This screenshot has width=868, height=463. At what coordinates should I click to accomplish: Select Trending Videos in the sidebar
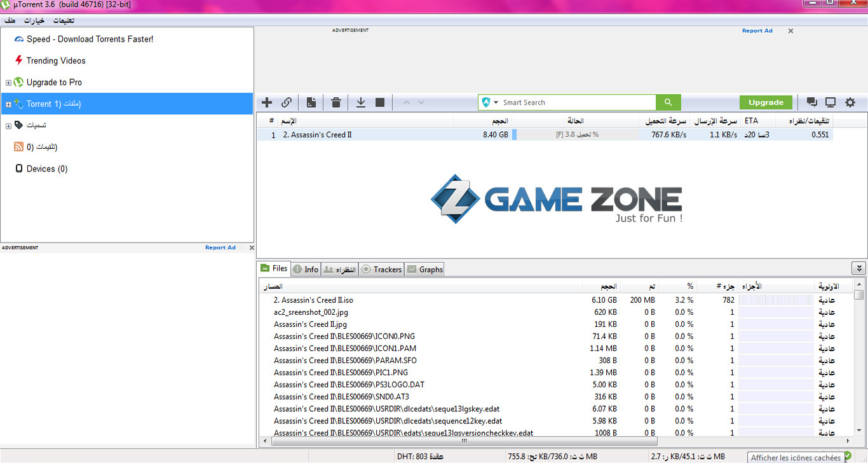pyautogui.click(x=56, y=61)
